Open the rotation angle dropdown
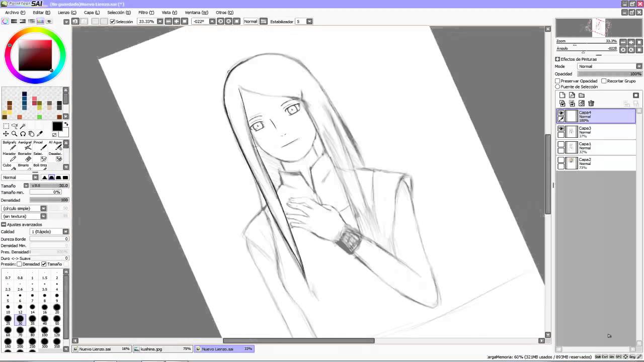This screenshot has width=644, height=362. [212, 22]
